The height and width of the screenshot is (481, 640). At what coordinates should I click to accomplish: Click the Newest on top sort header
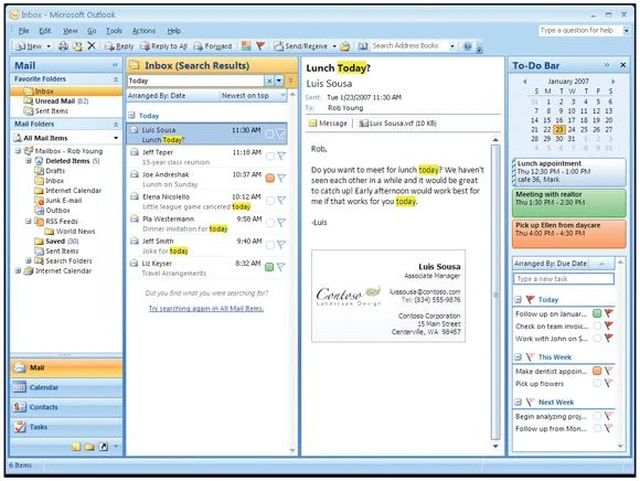pos(253,96)
